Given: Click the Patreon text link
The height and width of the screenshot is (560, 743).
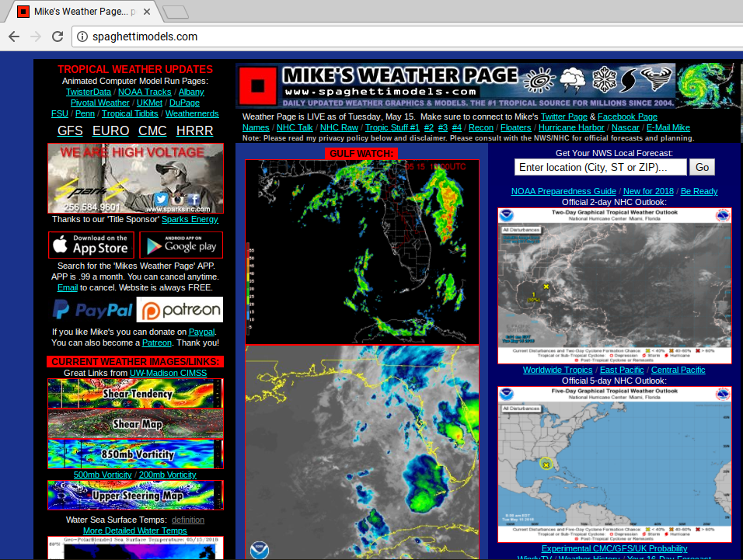Looking at the screenshot, I should click(x=157, y=343).
